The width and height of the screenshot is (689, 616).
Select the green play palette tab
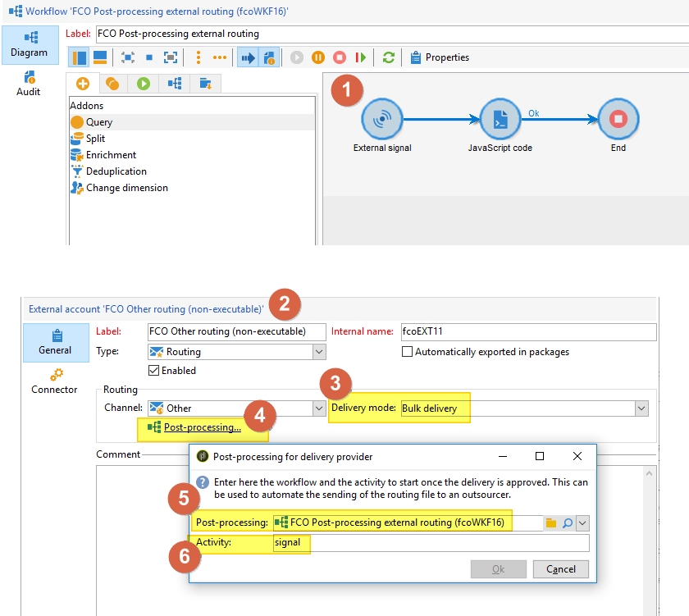pyautogui.click(x=144, y=84)
